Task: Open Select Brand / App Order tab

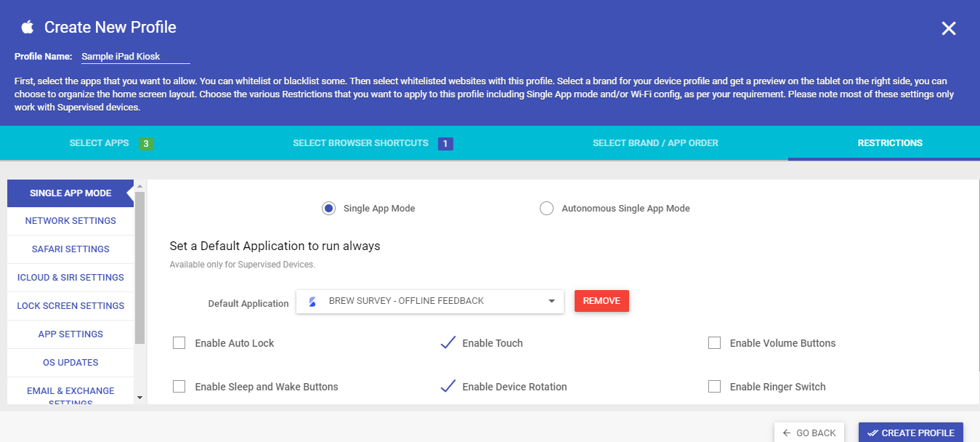Action: tap(655, 143)
